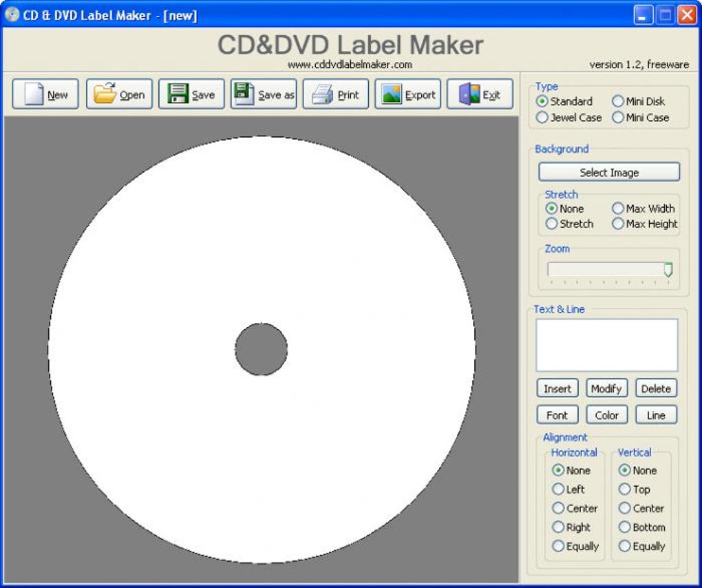Open the Font settings button
Screen dimensions: 702x588
(557, 414)
